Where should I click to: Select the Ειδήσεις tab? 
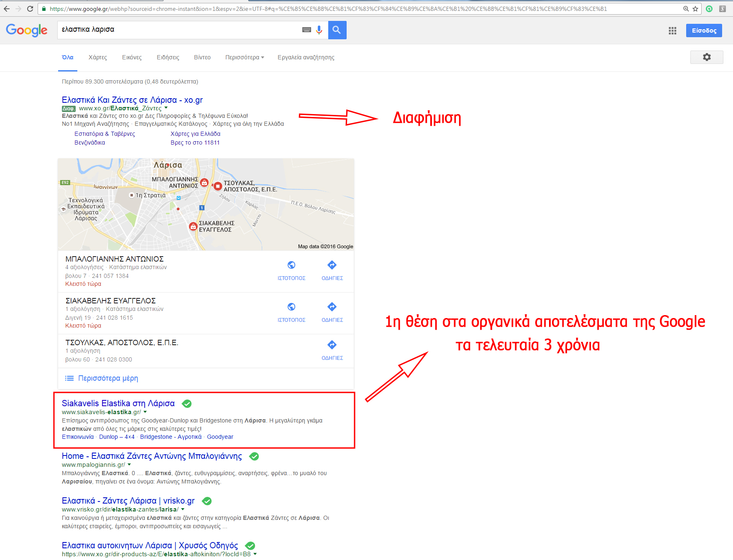[x=168, y=57]
